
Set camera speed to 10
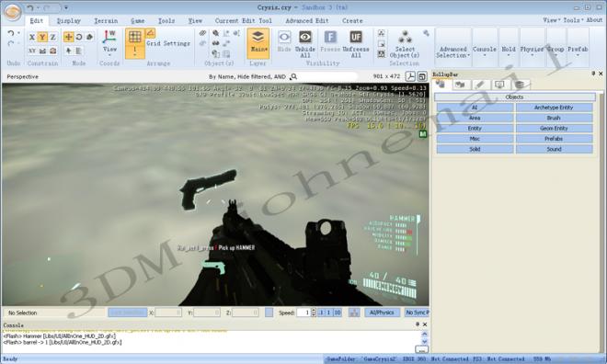click(338, 313)
